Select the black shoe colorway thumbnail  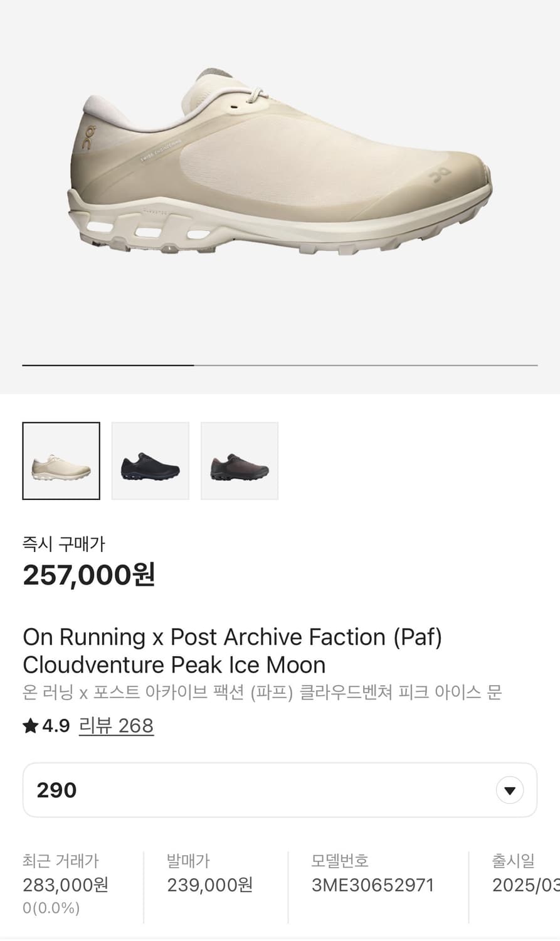coord(151,461)
